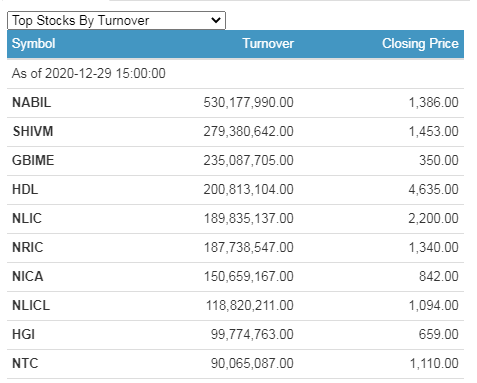The height and width of the screenshot is (383, 477).
Task: Select the HDL stock symbol
Action: (25, 189)
